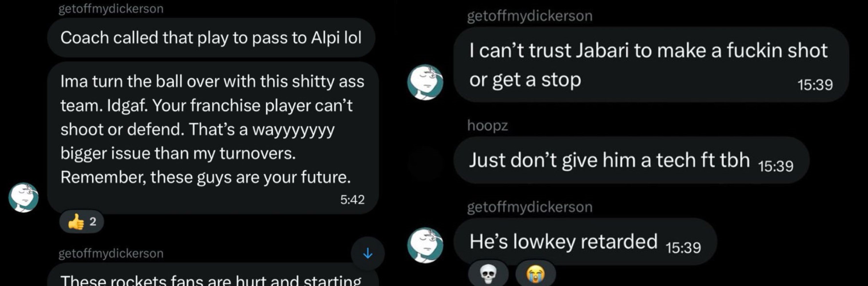This screenshot has width=868, height=286.
Task: Open getoffmydickerson username above 'These rockets fans'
Action: coord(111,253)
